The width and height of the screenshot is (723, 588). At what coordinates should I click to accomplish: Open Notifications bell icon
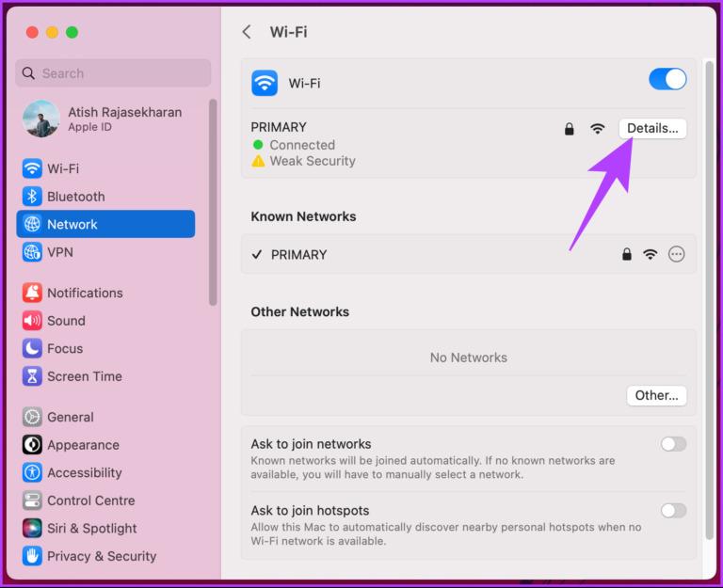tap(32, 293)
